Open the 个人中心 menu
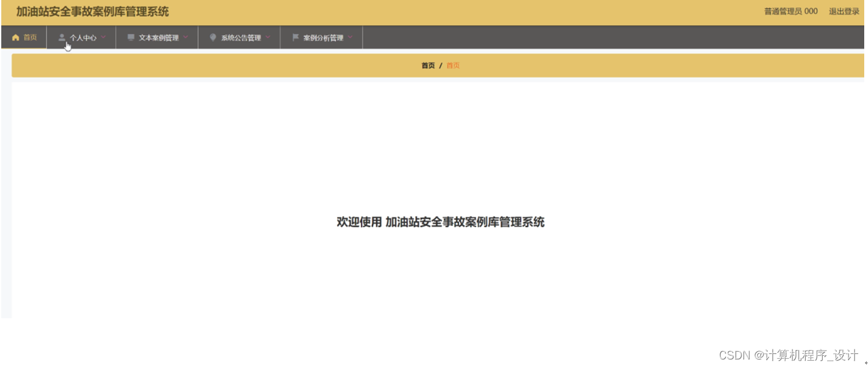Screen dimensions: 868x367 (82, 38)
